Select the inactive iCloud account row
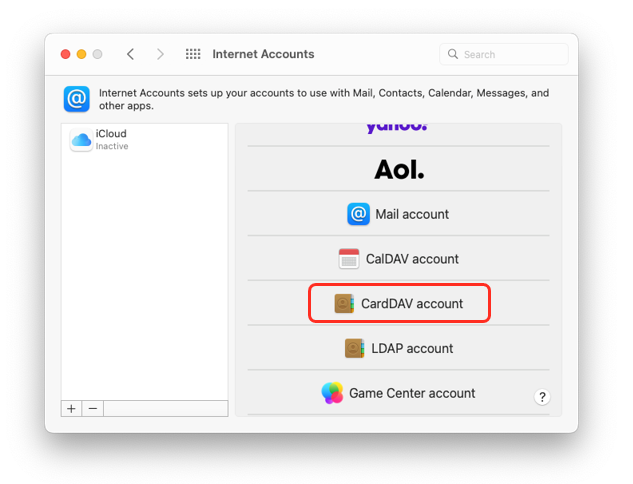The height and width of the screenshot is (484, 633). 145,140
